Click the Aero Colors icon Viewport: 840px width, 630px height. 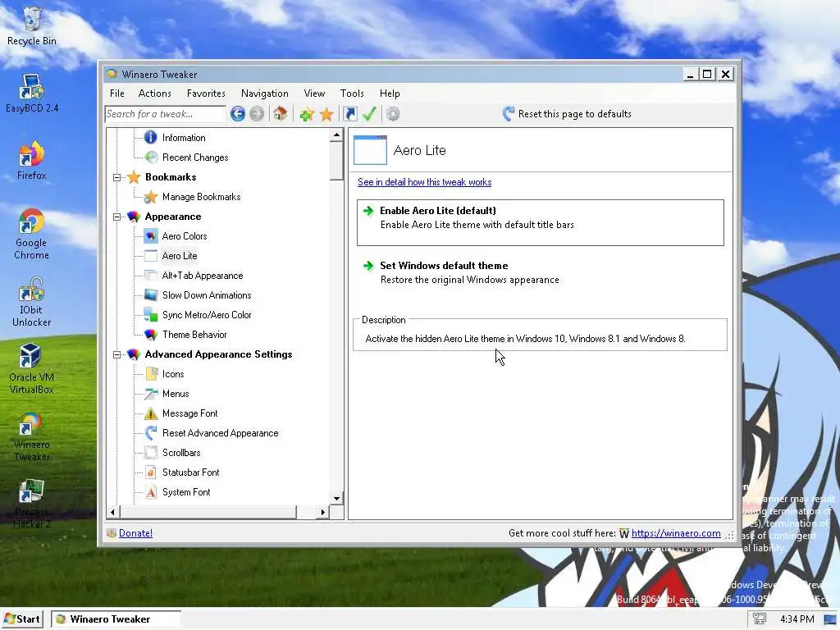pos(151,236)
